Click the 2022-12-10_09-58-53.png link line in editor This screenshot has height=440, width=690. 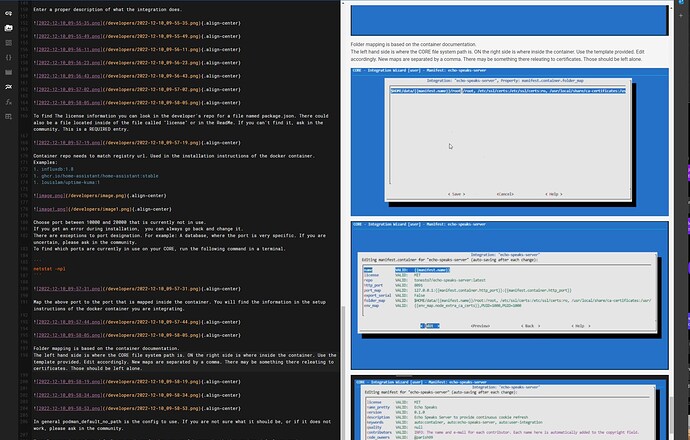coord(137,408)
